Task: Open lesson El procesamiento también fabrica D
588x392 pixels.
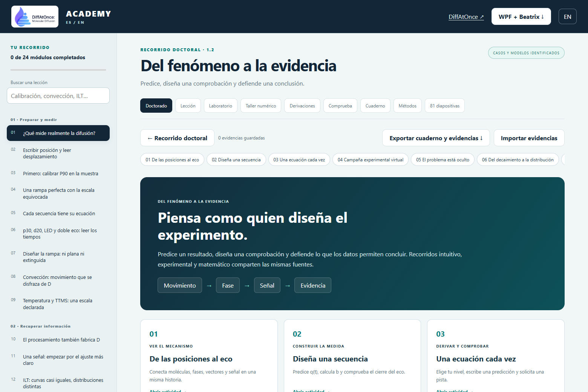Action: [58, 340]
